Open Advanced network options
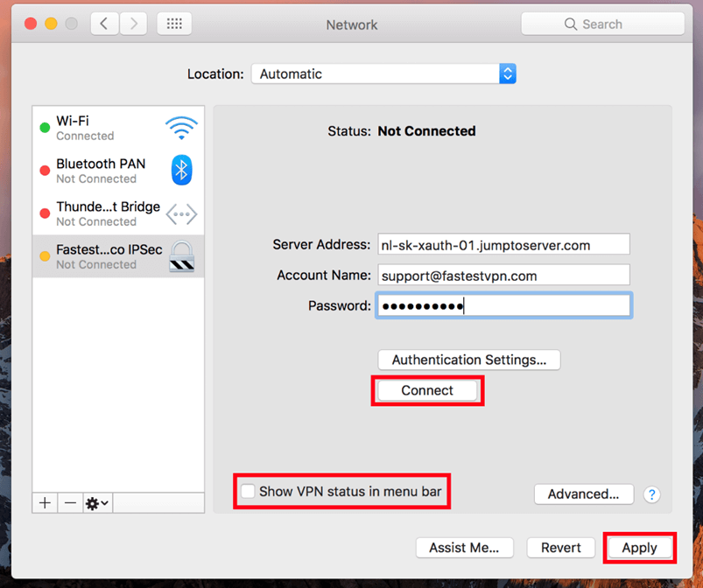The width and height of the screenshot is (703, 588). tap(584, 493)
